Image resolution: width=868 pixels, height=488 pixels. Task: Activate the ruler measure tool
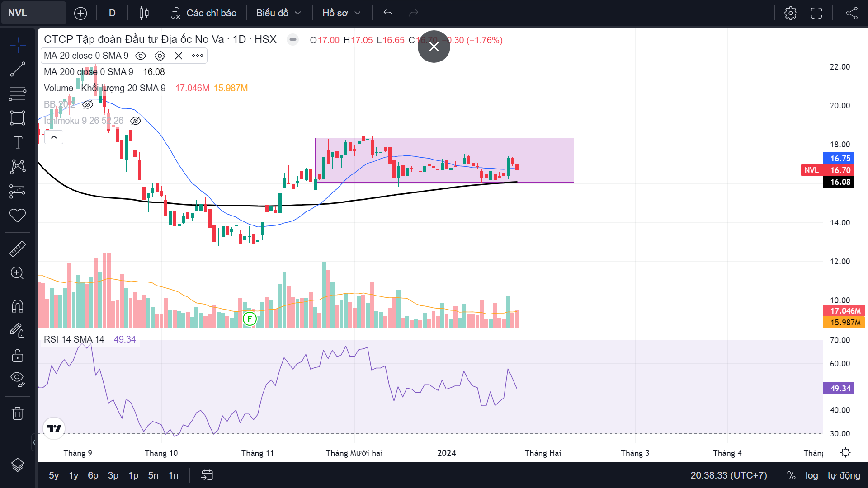coord(18,249)
